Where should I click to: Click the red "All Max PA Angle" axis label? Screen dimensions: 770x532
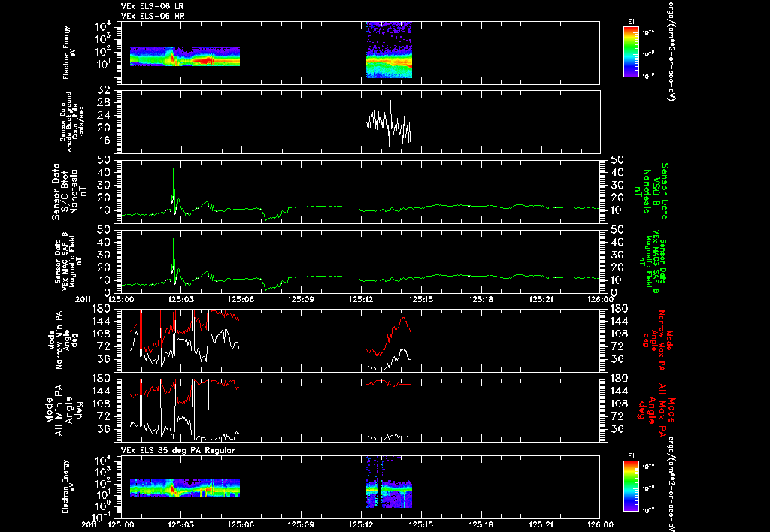[657, 410]
